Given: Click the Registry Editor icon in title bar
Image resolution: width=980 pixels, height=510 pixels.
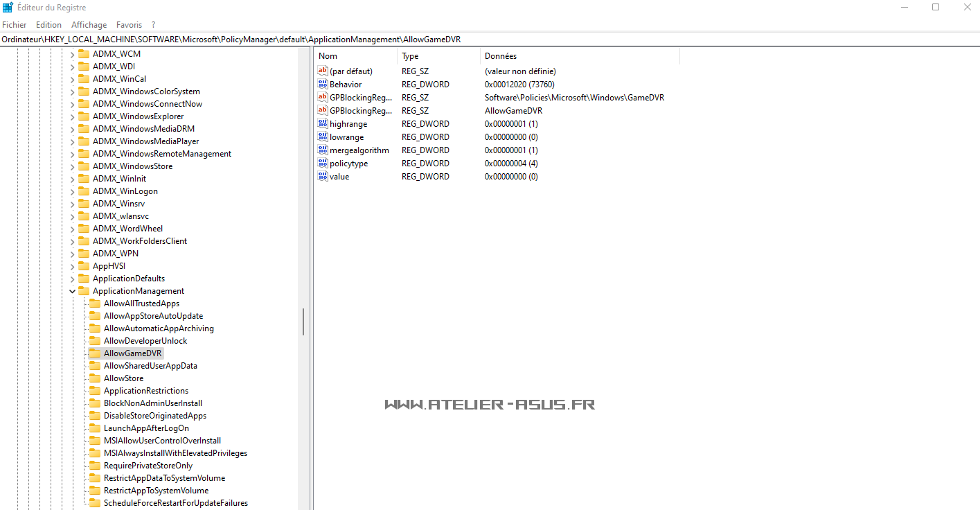Looking at the screenshot, I should pos(8,8).
